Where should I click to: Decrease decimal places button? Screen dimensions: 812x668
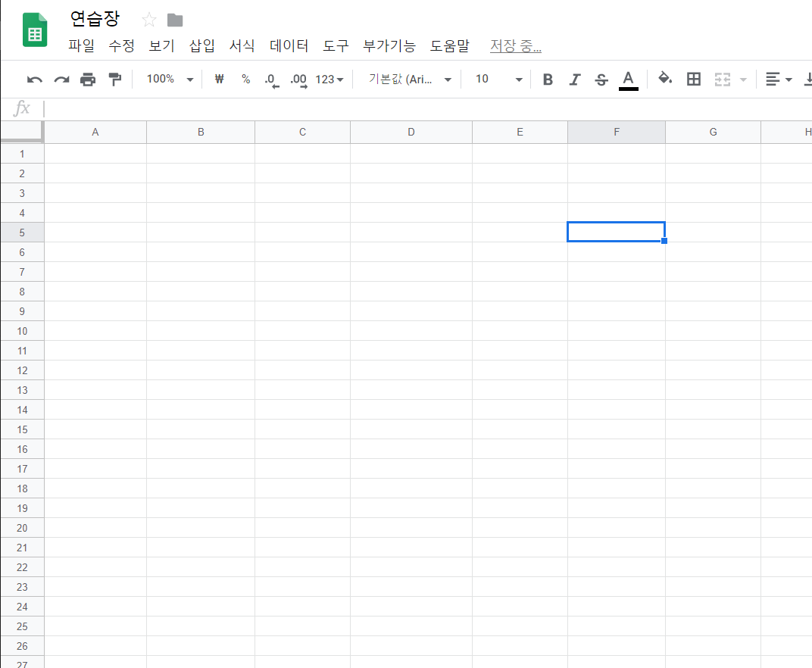coord(272,80)
